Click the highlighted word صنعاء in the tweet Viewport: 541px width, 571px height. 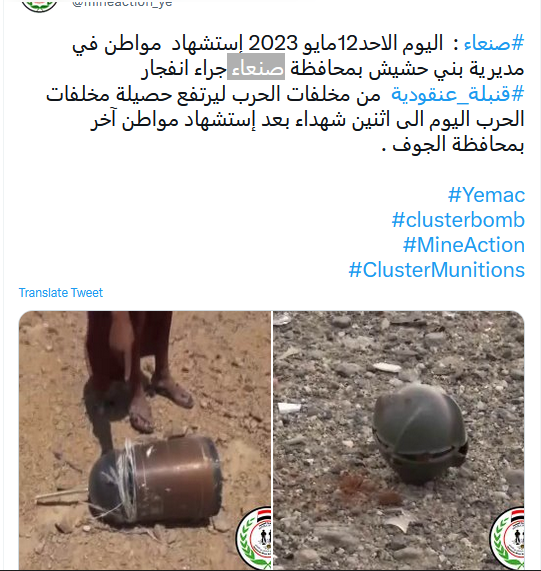(x=256, y=67)
